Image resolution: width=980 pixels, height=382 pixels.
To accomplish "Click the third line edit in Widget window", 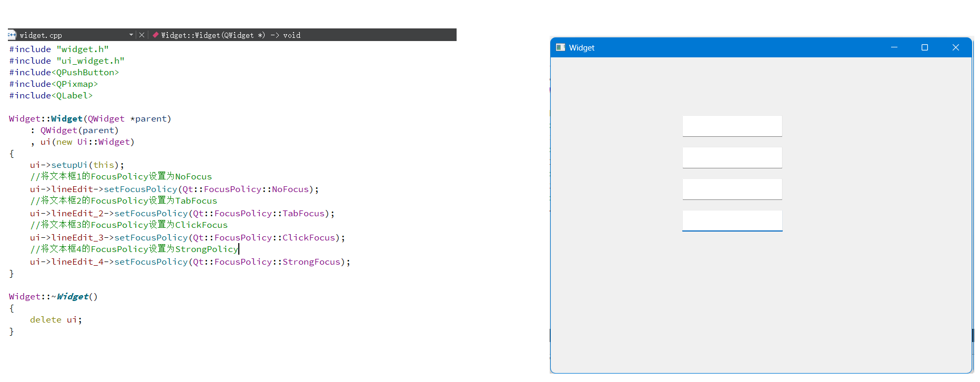I will tap(732, 189).
